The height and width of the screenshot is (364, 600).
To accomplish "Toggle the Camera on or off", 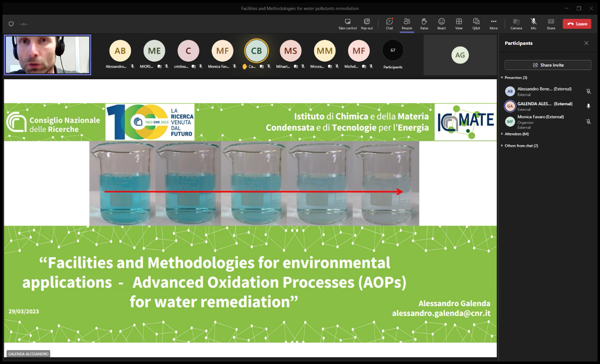I will tap(516, 24).
